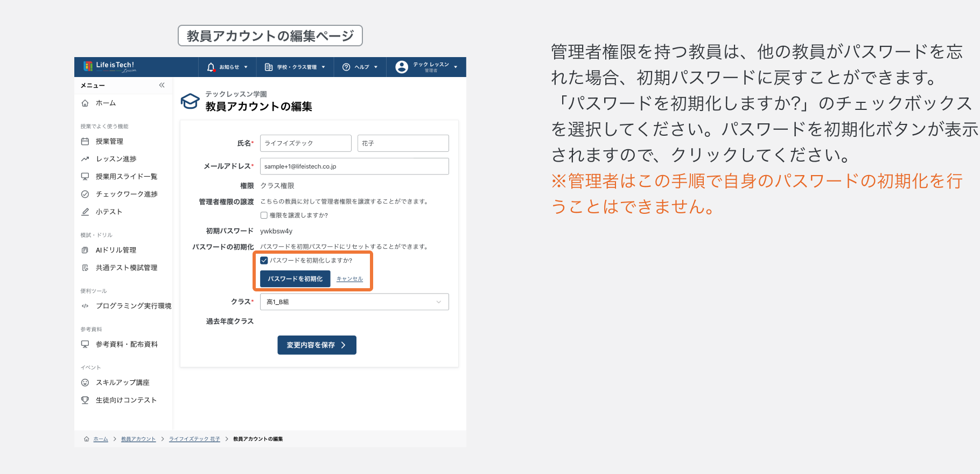This screenshot has width=980, height=474.
Task: Click the 授業用スライド一覧 monitor icon
Action: 85,177
